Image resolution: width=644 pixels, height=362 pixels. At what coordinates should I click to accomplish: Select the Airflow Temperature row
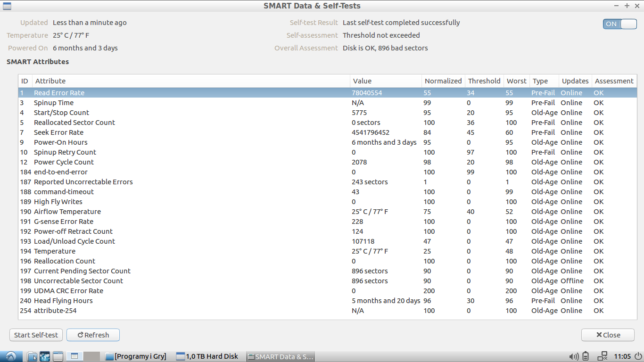[x=327, y=212]
